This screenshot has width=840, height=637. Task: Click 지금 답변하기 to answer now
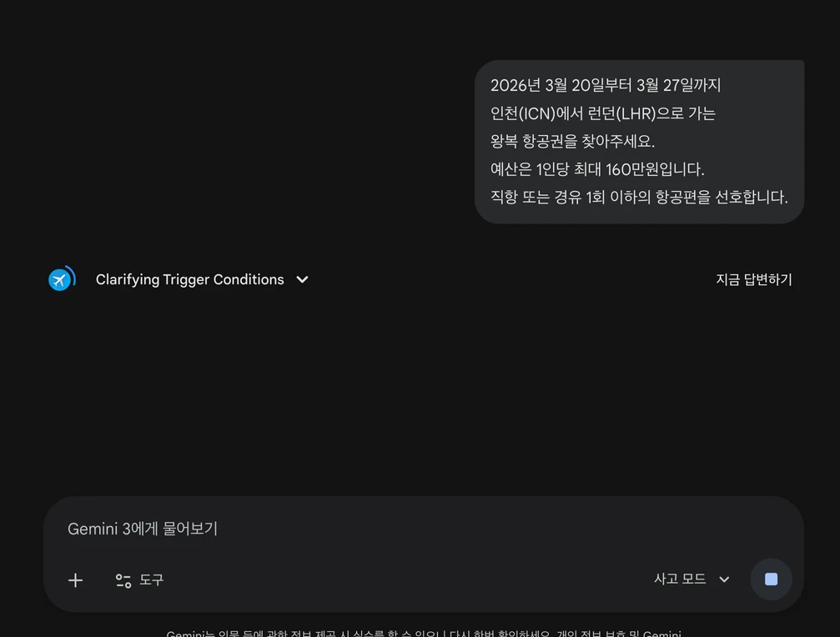click(x=754, y=279)
